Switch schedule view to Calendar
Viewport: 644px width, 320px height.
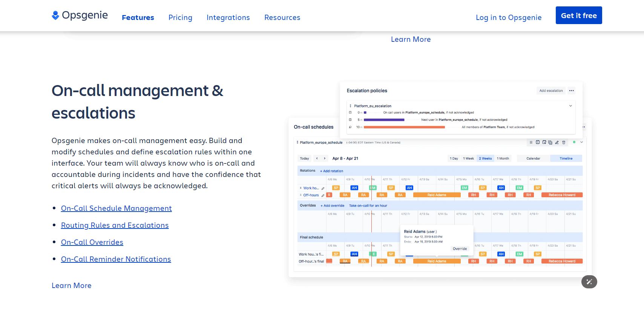click(533, 158)
